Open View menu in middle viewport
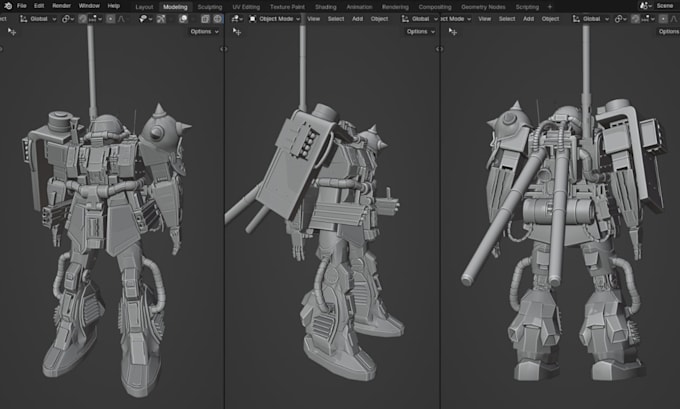680x409 pixels. pos(314,19)
